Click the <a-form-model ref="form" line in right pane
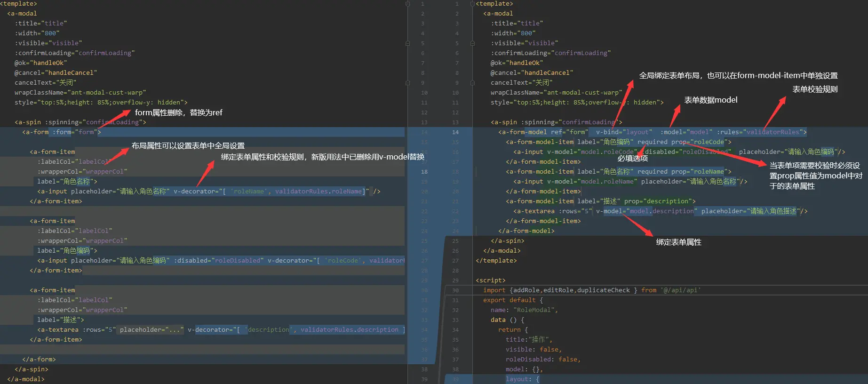Viewport: 868px width, 384px height. tap(653, 132)
